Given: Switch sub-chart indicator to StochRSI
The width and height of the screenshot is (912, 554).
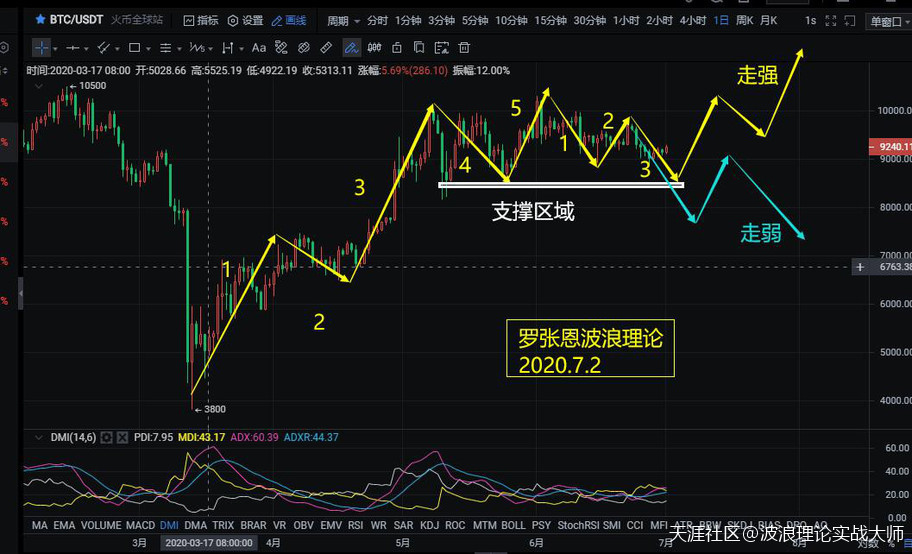Looking at the screenshot, I should click(x=578, y=525).
